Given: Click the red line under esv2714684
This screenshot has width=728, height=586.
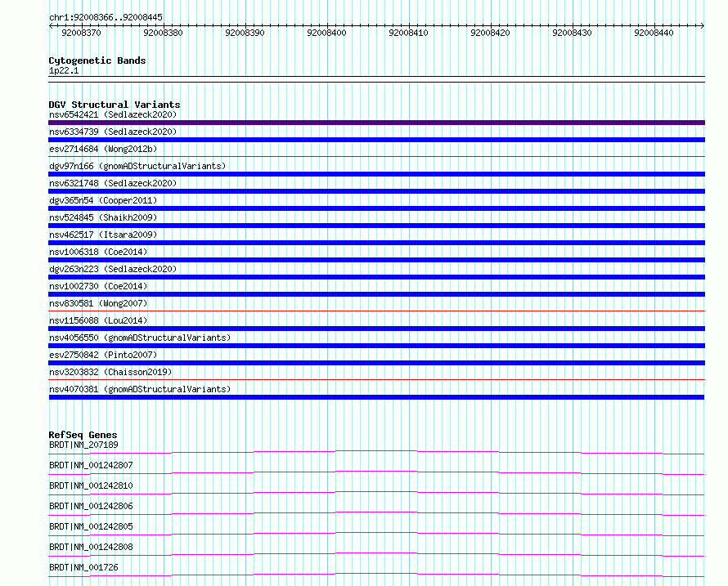Looking at the screenshot, I should (376, 157).
